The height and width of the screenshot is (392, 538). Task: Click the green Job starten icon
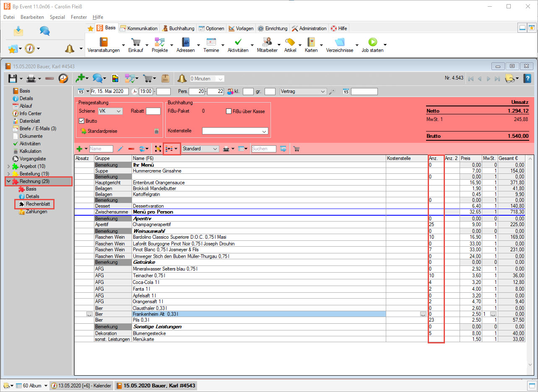tap(372, 42)
